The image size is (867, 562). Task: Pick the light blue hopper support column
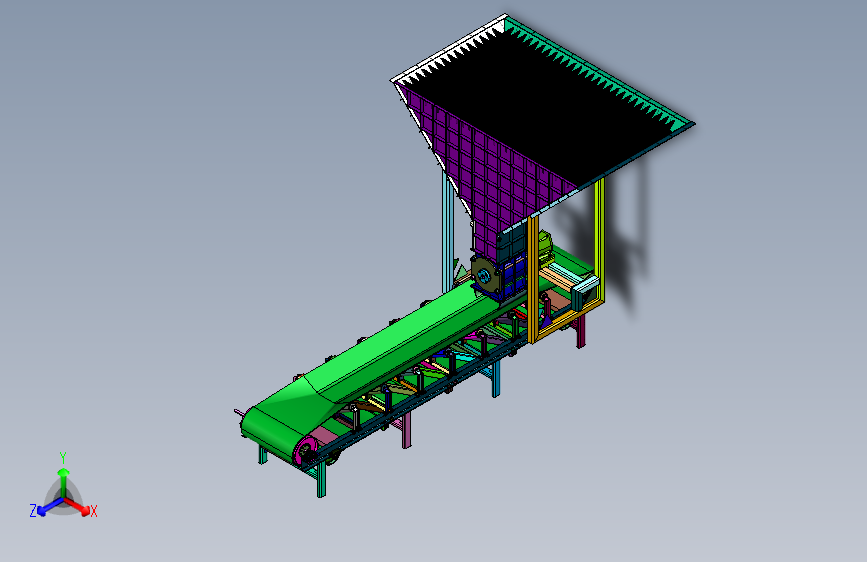(447, 232)
